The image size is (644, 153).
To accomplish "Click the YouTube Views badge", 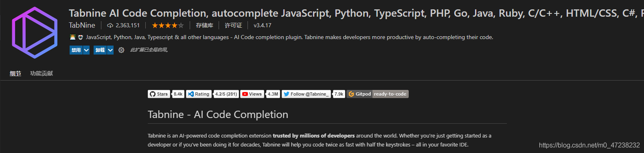I will coord(252,94).
